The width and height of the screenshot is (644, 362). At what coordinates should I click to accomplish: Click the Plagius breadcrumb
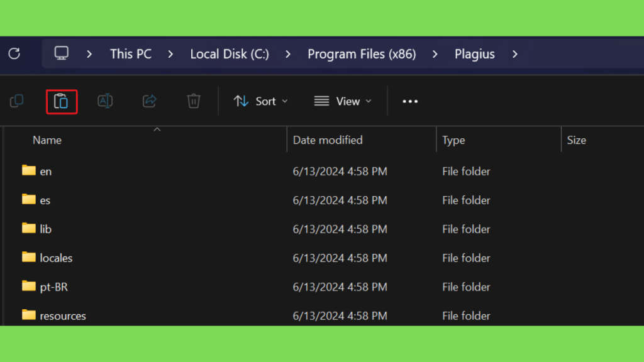point(474,54)
